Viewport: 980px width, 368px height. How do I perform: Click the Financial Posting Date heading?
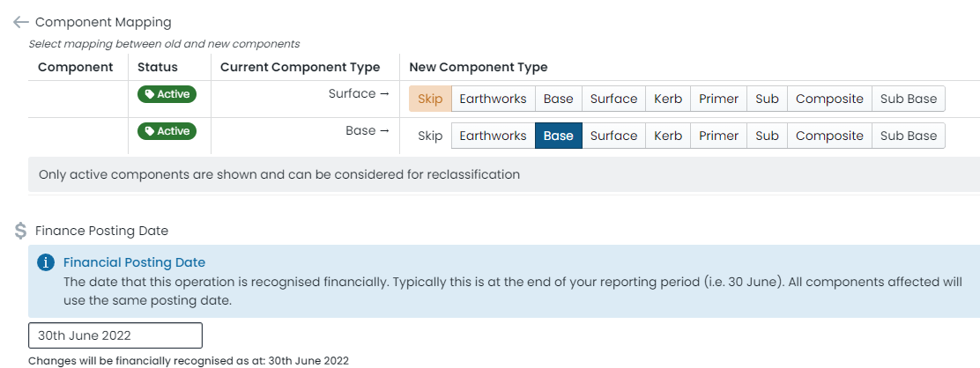tap(134, 262)
